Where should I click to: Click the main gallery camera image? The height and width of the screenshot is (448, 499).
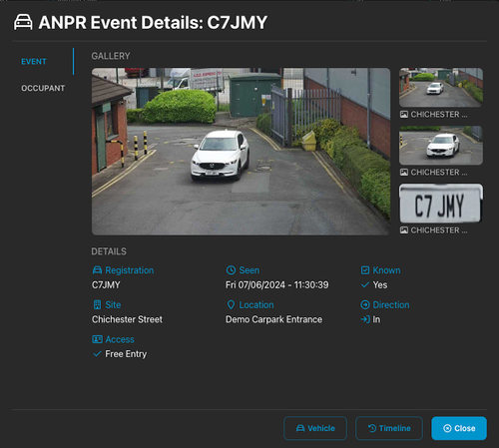click(241, 152)
